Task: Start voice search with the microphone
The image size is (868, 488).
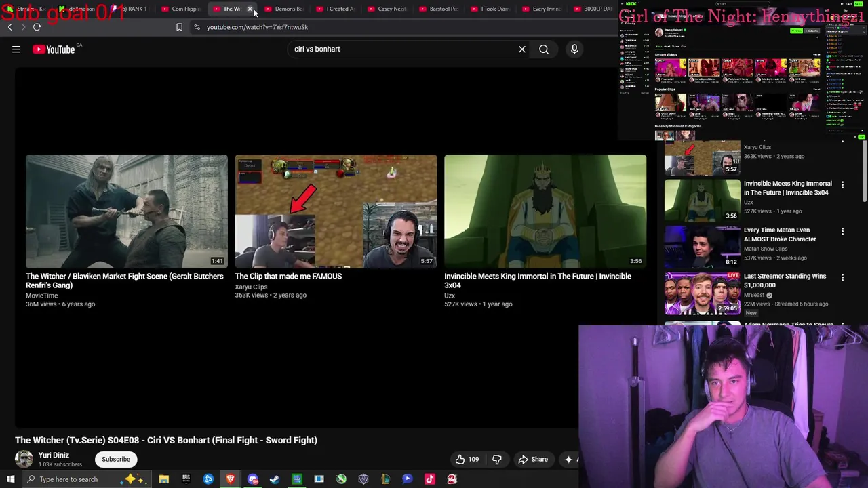Action: tap(574, 49)
